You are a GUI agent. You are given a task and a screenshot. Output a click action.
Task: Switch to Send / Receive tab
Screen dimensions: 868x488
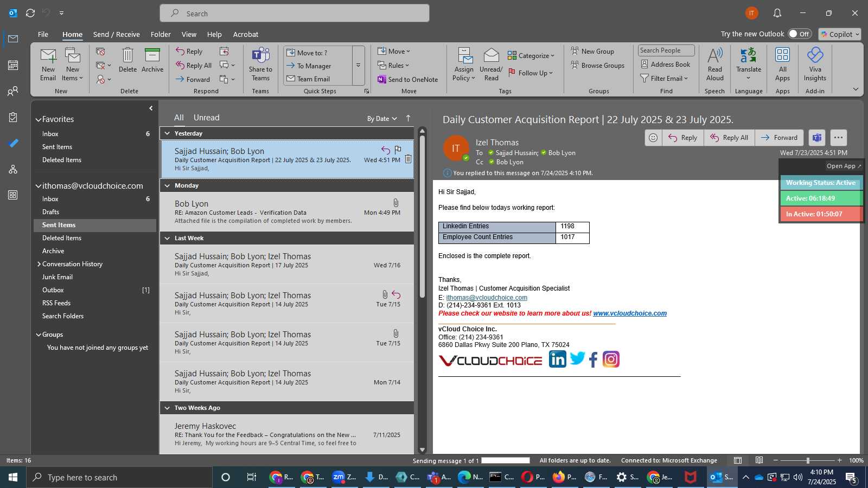coord(117,34)
